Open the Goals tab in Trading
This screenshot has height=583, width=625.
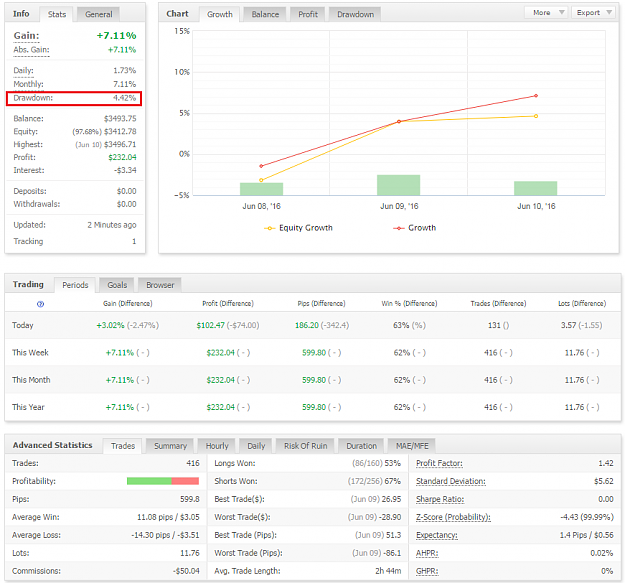pyautogui.click(x=117, y=285)
